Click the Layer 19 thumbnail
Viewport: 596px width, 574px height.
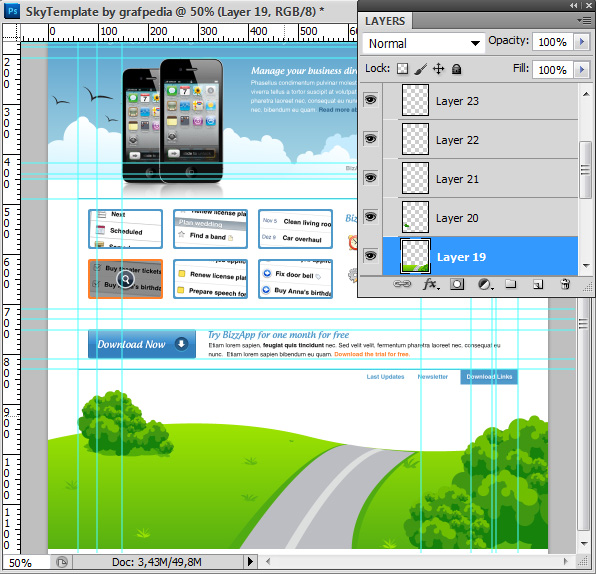coord(415,256)
